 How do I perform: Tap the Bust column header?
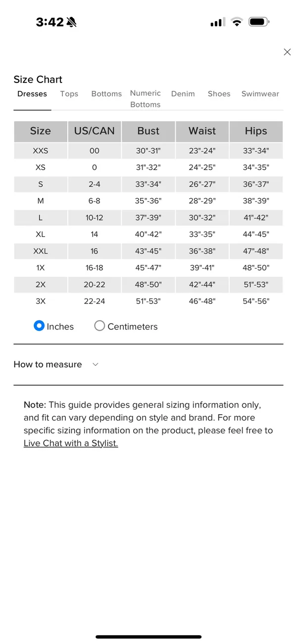pos(148,131)
